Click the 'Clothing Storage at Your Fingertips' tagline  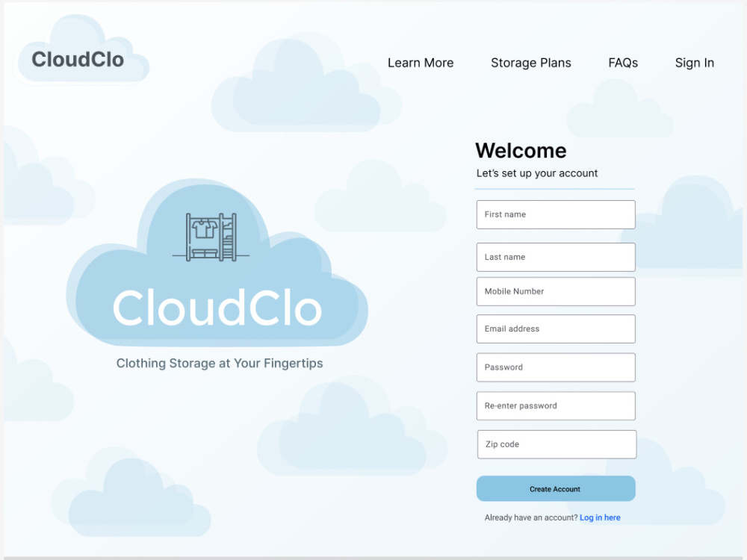(x=220, y=364)
